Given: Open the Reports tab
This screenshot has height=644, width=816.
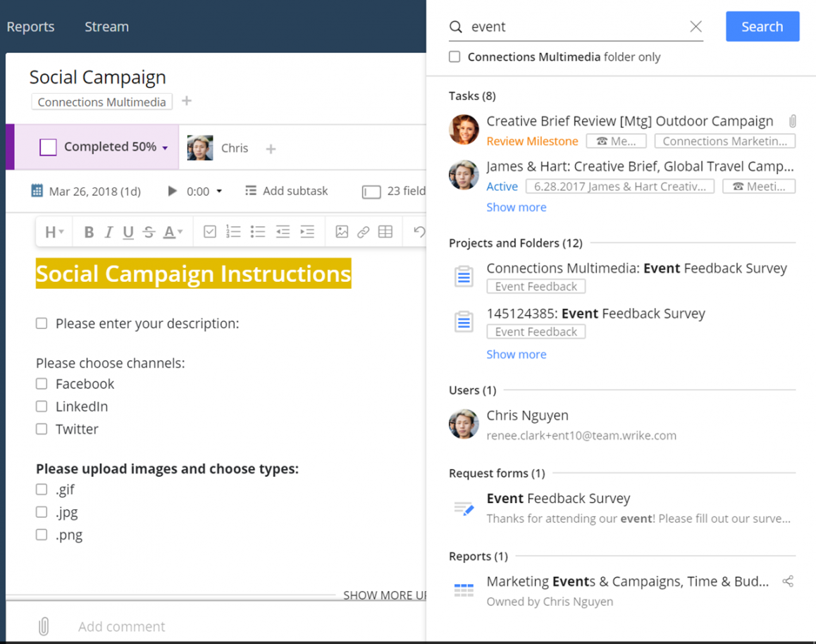Looking at the screenshot, I should pyautogui.click(x=30, y=27).
